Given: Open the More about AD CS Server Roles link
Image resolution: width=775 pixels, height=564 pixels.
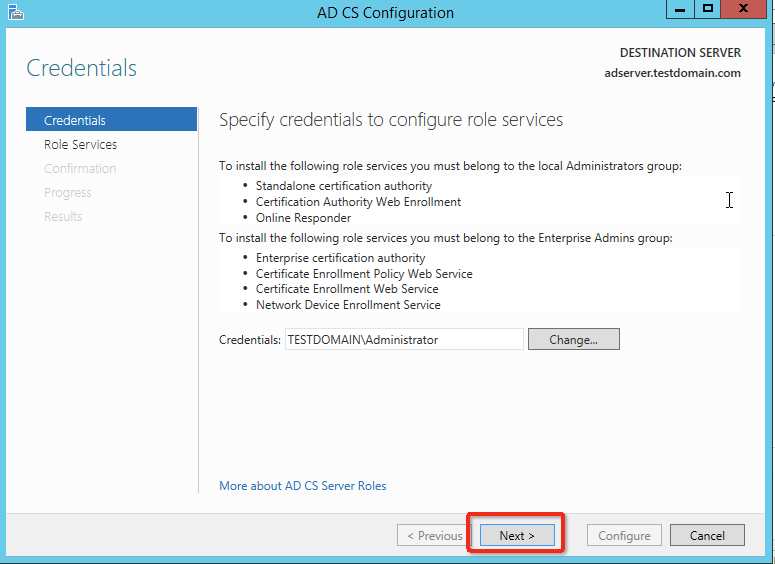Looking at the screenshot, I should 303,486.
